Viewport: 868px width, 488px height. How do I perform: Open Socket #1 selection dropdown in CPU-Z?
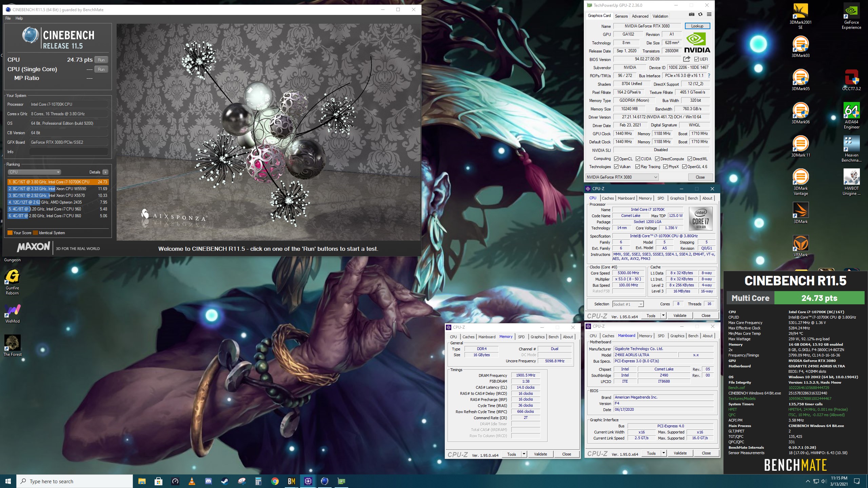tap(628, 304)
